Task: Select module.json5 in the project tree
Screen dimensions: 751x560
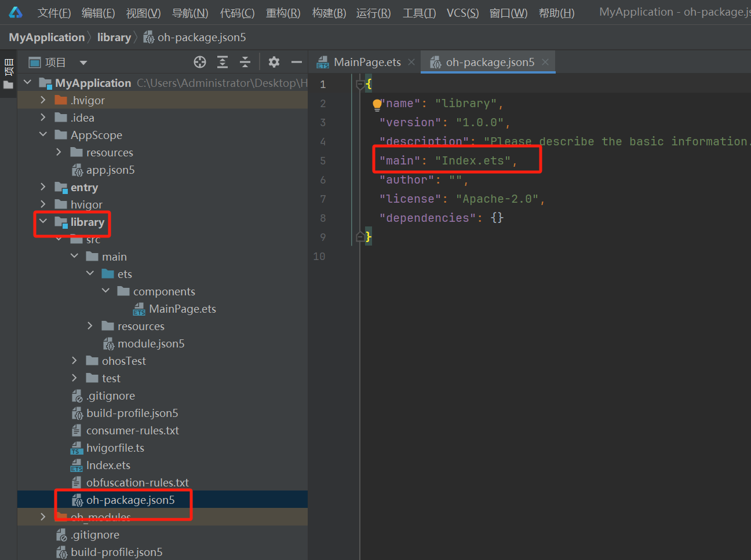Action: 151,343
